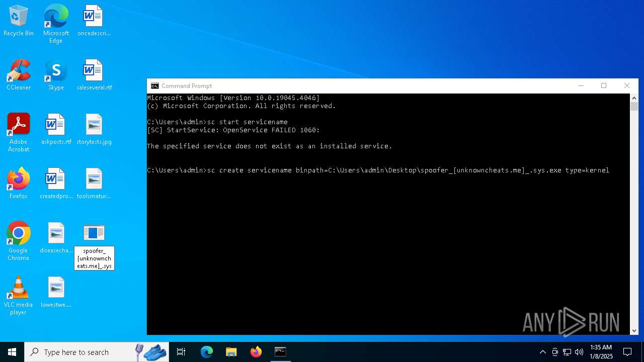Open volume control tray icon
This screenshot has height=362, width=644.
point(579,352)
